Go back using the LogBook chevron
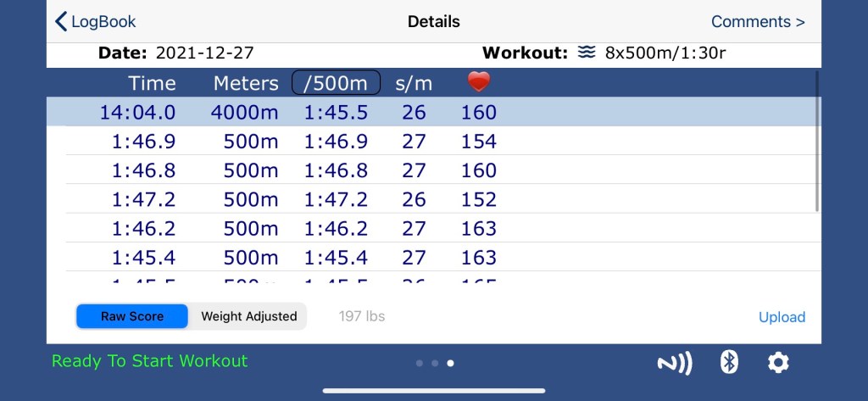 pyautogui.click(x=95, y=22)
